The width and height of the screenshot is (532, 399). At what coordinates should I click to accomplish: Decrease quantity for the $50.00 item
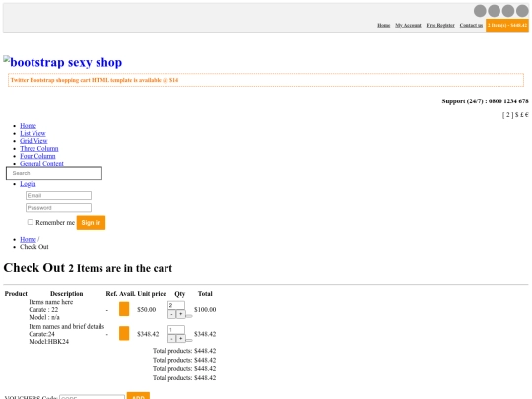tap(172, 314)
